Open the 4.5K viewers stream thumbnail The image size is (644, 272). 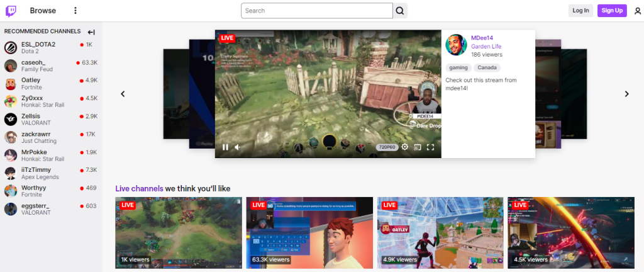click(571, 233)
